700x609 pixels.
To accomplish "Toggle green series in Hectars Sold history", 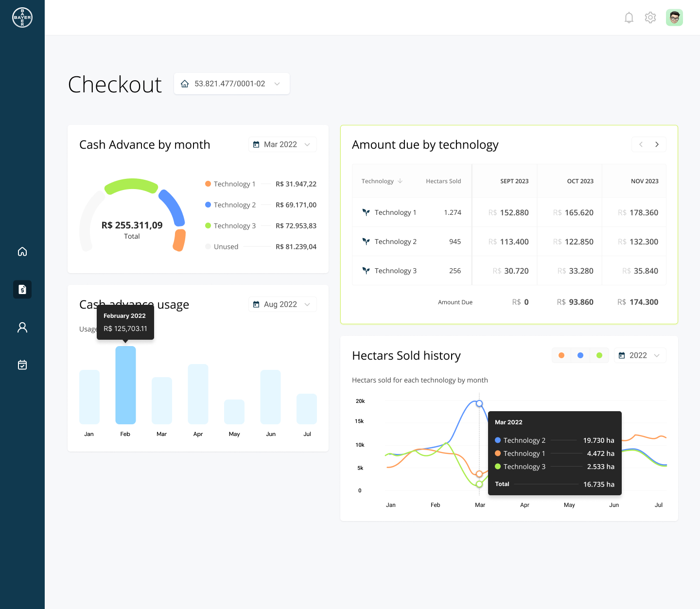I will [599, 355].
